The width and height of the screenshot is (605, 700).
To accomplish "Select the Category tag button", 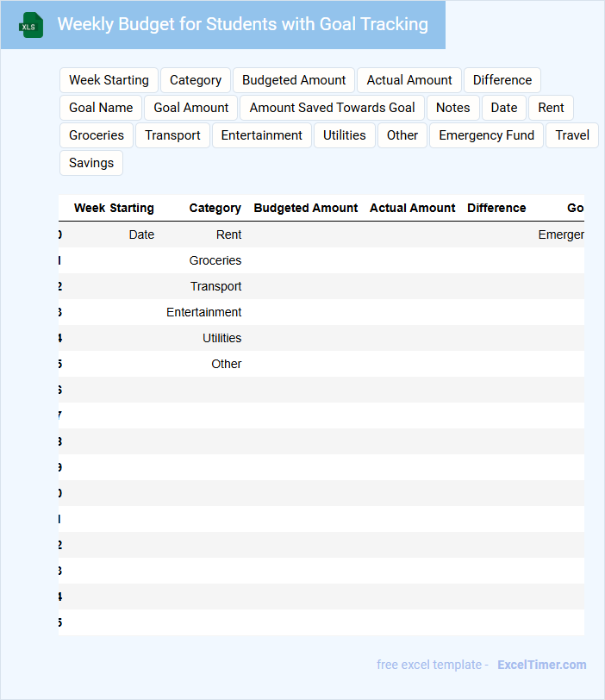I will pos(196,80).
